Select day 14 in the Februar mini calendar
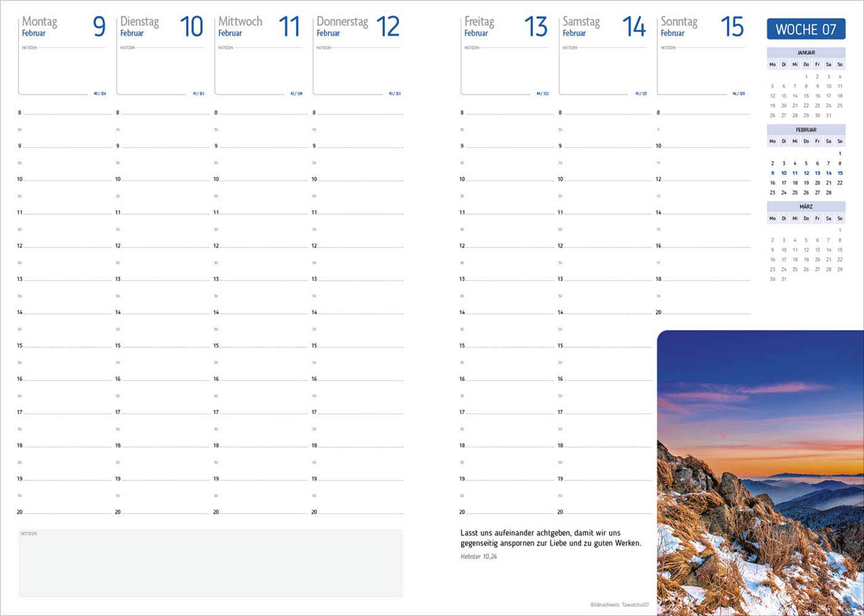 (x=828, y=173)
